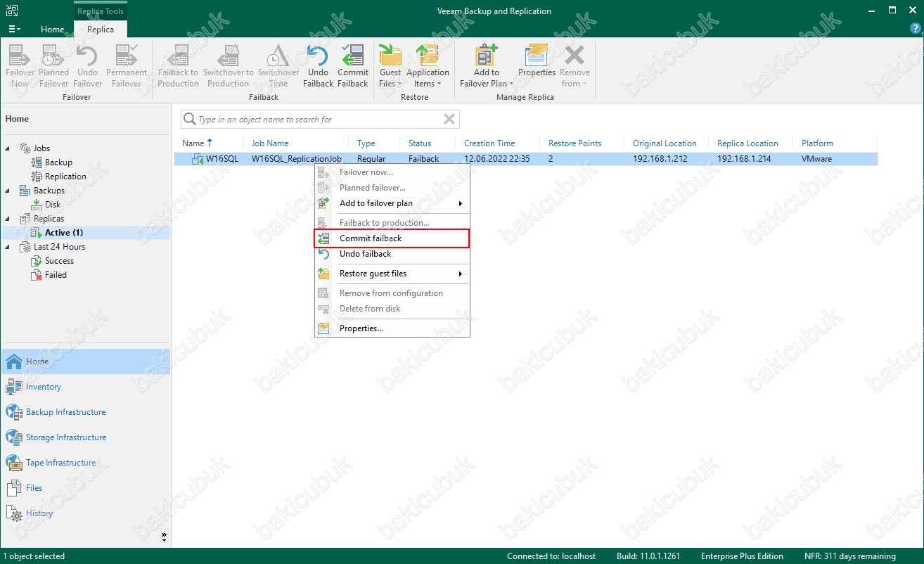Click the Tape Infrastructure navigation icon
The width and height of the screenshot is (924, 564).
pos(14,463)
